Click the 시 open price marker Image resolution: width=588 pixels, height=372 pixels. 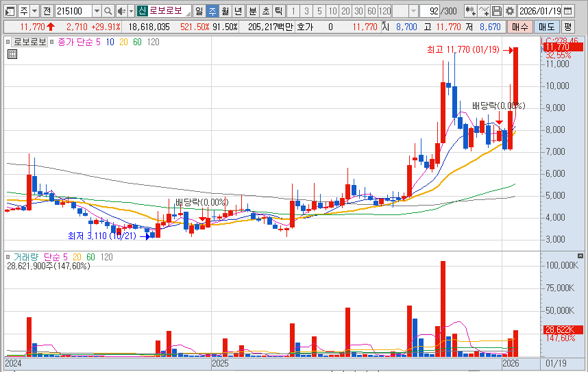[386, 27]
